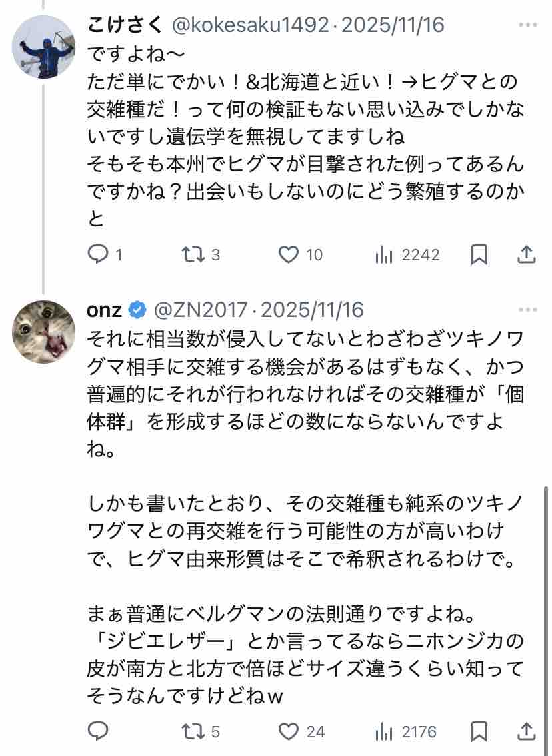Open onz's cat profile avatar
The width and height of the screenshot is (552, 756).
43,332
